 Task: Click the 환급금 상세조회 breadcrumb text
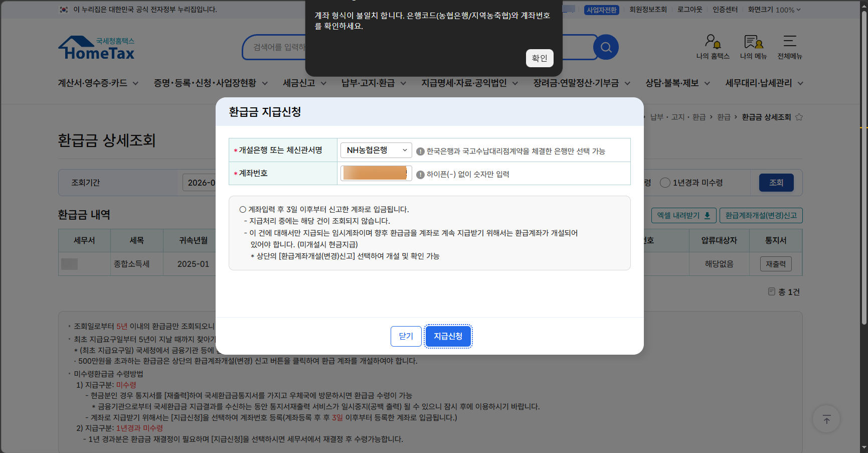(x=766, y=117)
